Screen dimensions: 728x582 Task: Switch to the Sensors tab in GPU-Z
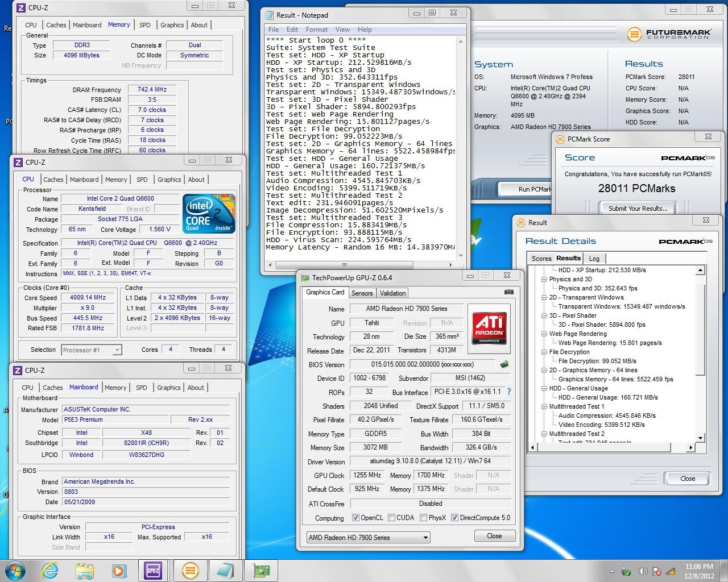(x=362, y=293)
